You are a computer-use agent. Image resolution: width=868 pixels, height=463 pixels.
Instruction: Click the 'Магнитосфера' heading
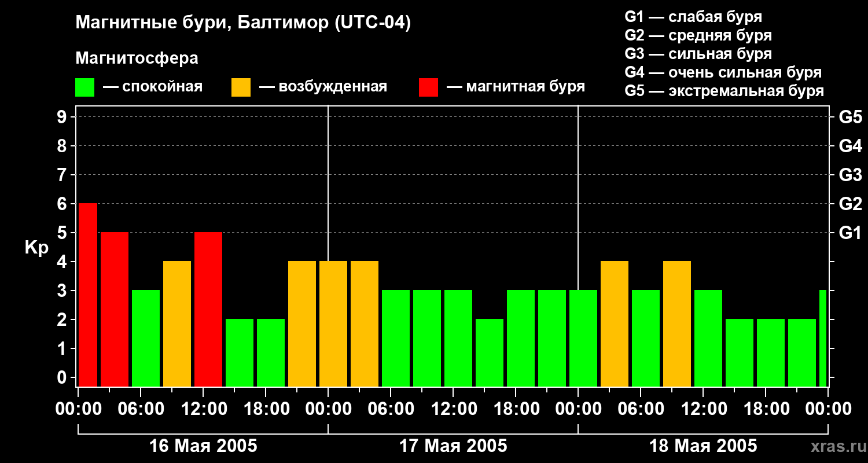[x=137, y=58]
